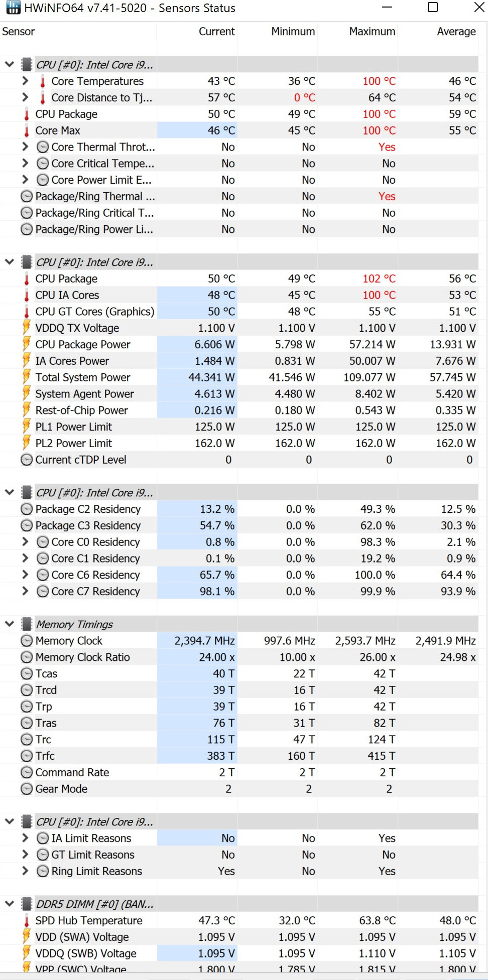Click the clock icon next to Gear Mode
The width and height of the screenshot is (488, 980).
27,789
